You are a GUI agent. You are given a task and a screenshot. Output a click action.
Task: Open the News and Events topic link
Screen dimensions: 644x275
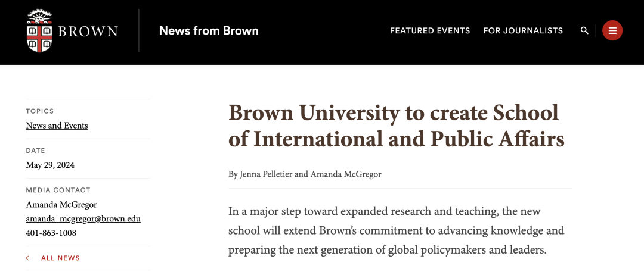pyautogui.click(x=57, y=126)
